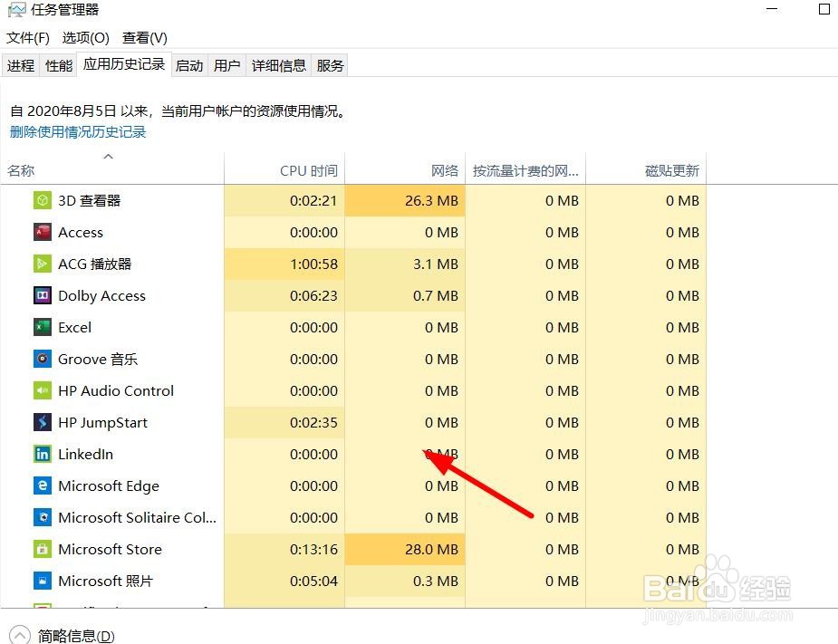Click the Excel app icon
This screenshot has height=644, width=838.
pyautogui.click(x=43, y=327)
